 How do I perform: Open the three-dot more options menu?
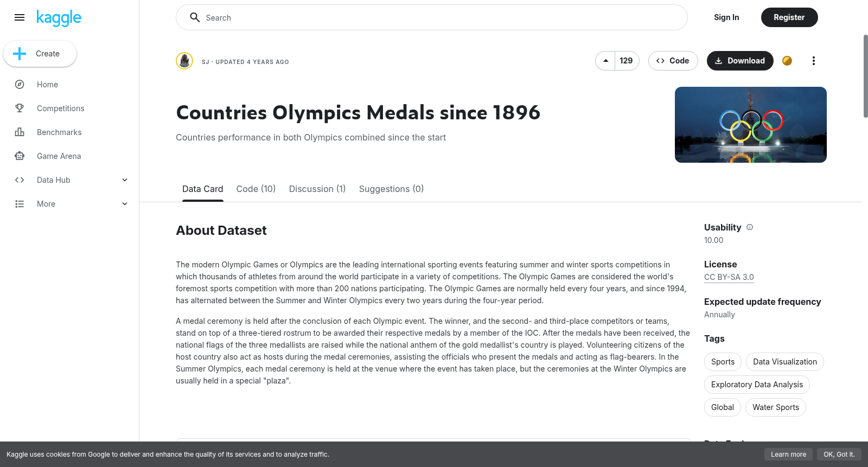[813, 61]
